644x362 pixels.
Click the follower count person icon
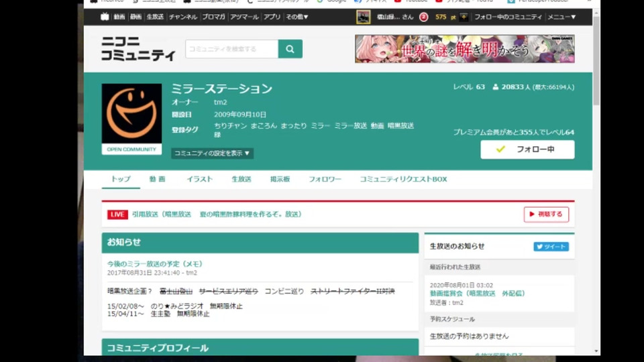[495, 87]
